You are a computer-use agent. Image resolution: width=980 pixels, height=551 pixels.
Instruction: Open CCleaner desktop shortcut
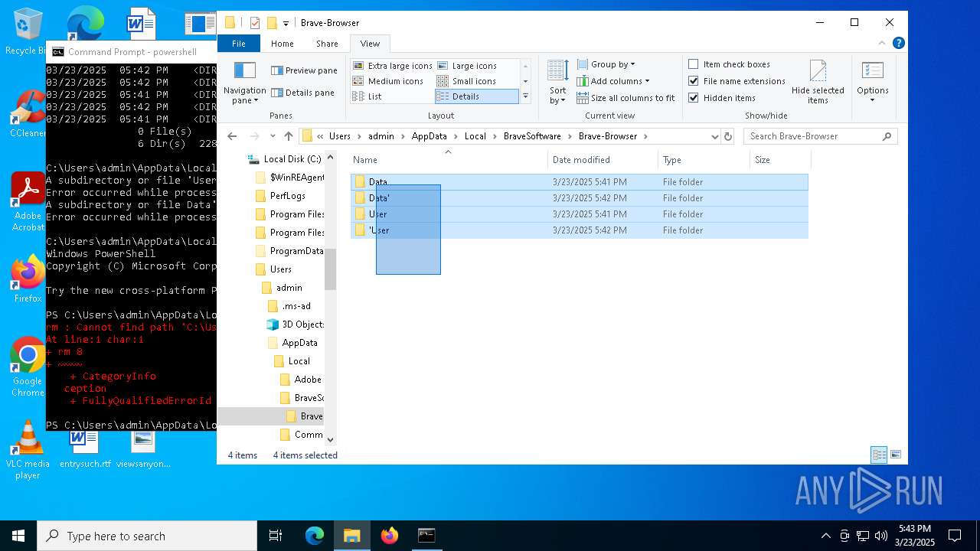pyautogui.click(x=28, y=113)
